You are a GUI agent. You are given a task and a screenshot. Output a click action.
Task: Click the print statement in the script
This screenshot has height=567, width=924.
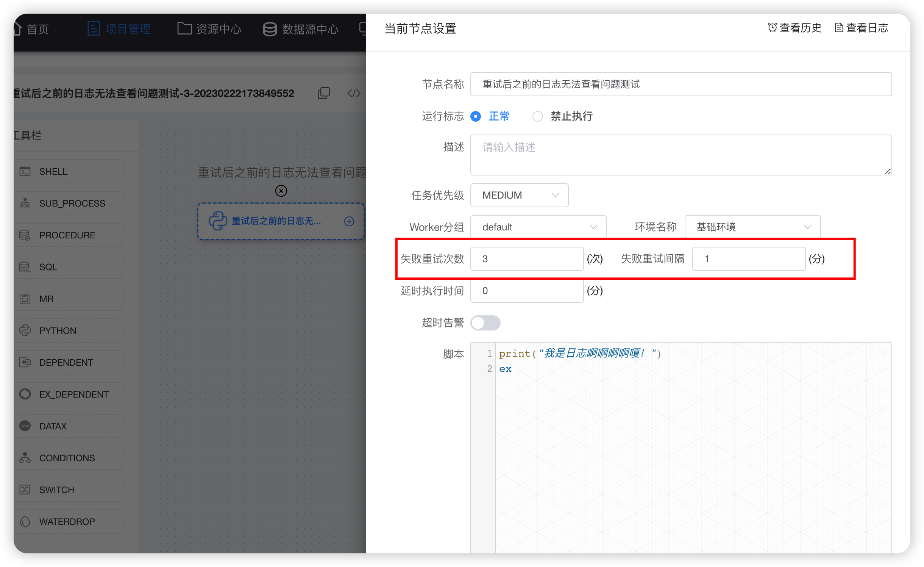pyautogui.click(x=580, y=353)
